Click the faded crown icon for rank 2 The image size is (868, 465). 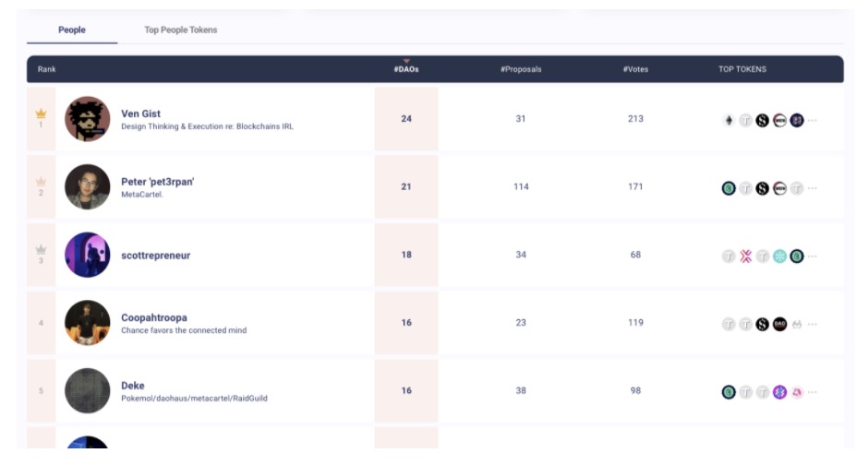[x=41, y=182]
